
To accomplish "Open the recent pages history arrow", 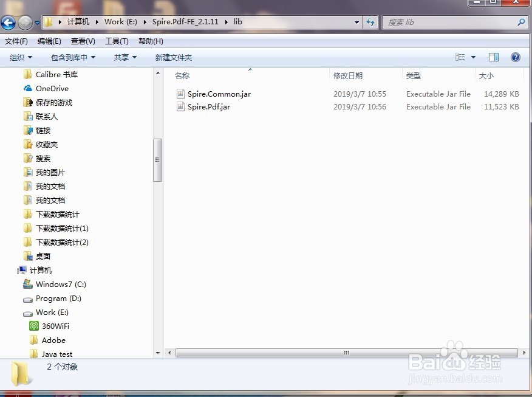I will pyautogui.click(x=37, y=23).
